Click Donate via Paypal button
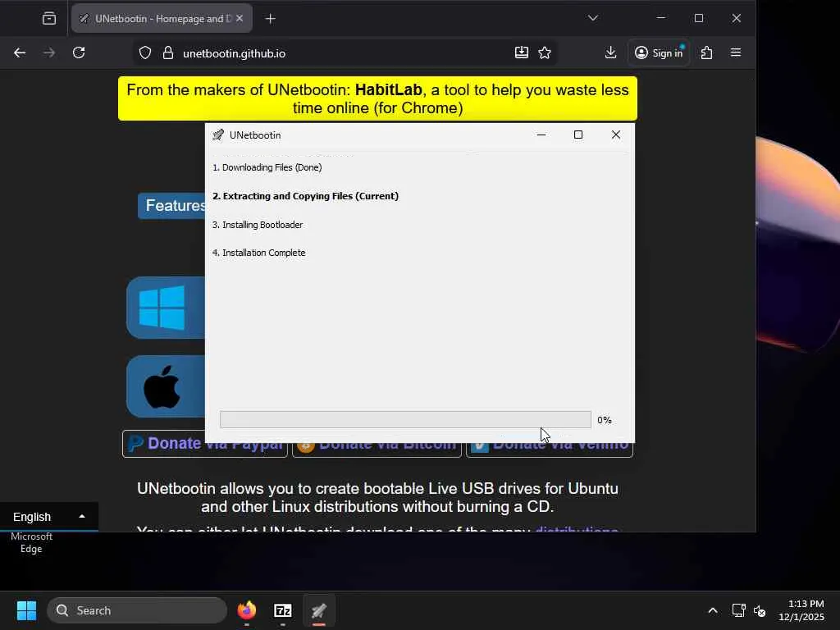Screen dimensions: 840x630 pos(204,444)
